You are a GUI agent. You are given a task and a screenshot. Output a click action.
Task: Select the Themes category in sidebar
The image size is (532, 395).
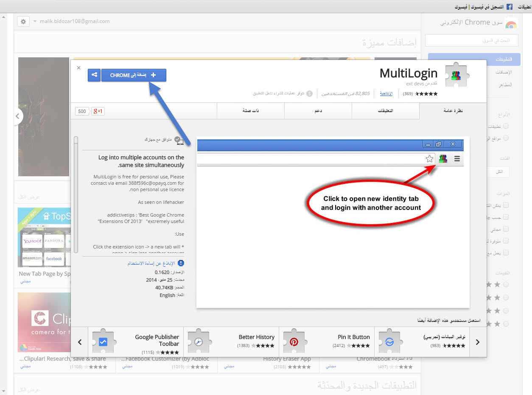click(505, 85)
